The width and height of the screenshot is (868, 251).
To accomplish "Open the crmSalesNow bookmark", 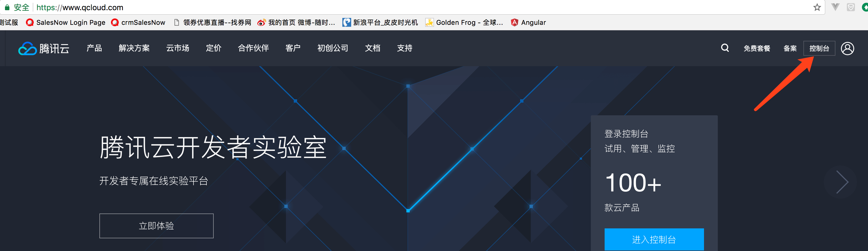I will coord(138,23).
